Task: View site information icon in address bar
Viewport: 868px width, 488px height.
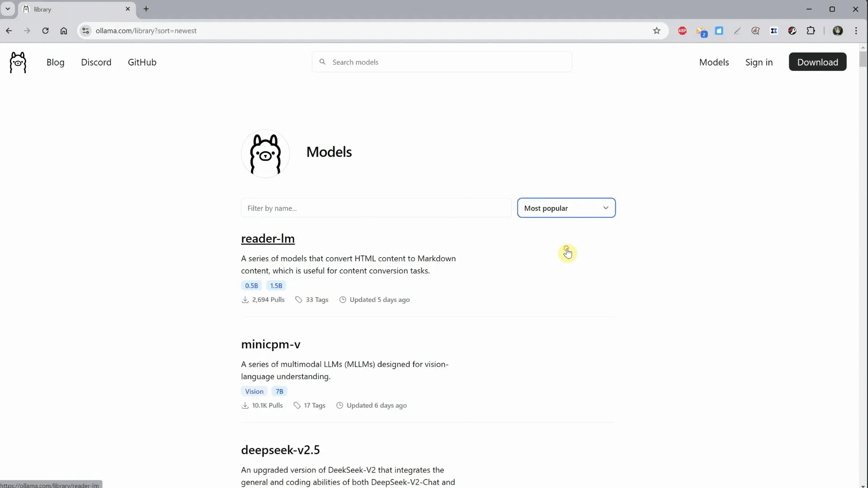Action: (85, 31)
